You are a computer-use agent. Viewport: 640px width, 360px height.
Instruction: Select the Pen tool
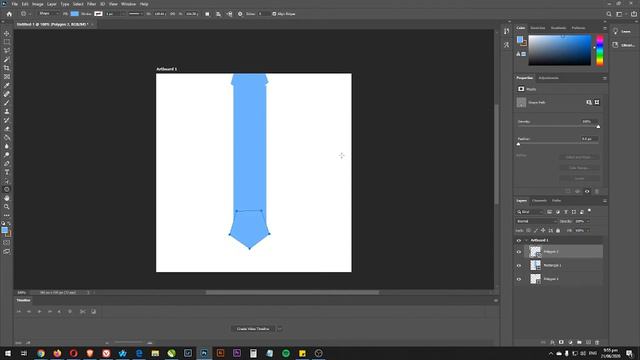[x=7, y=164]
